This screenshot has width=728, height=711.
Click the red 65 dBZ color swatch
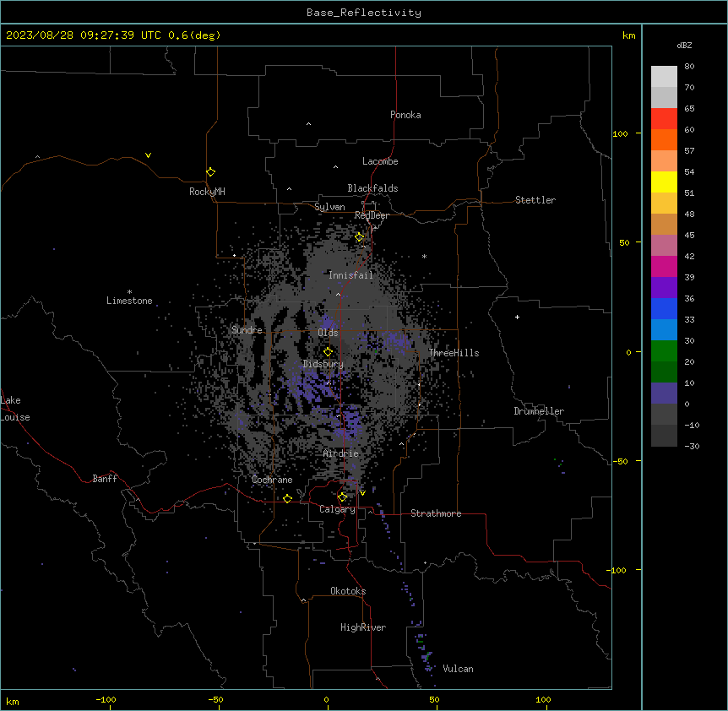coord(664,119)
